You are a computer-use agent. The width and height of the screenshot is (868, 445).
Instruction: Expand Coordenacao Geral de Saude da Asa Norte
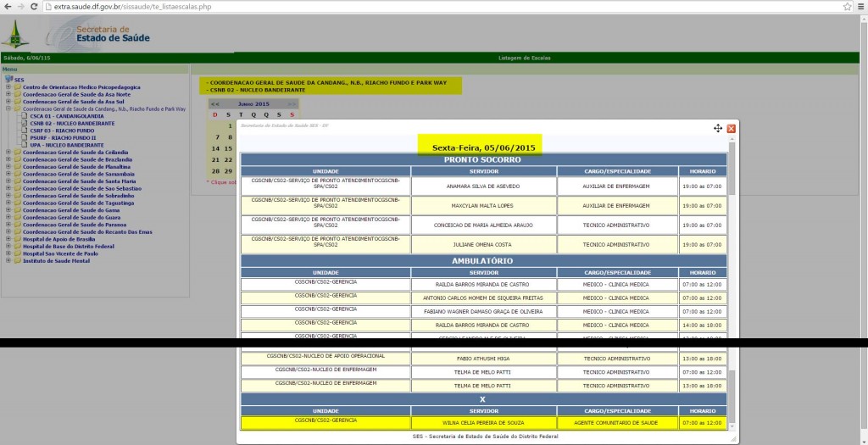click(x=8, y=94)
